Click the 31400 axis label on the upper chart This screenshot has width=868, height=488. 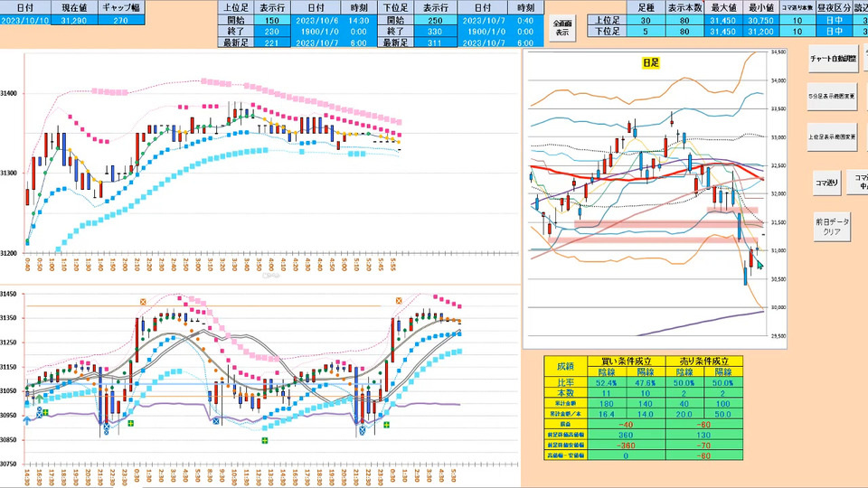[9, 93]
